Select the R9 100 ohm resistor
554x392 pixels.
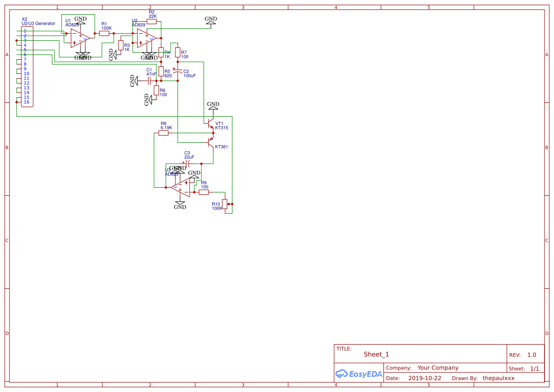tap(204, 192)
